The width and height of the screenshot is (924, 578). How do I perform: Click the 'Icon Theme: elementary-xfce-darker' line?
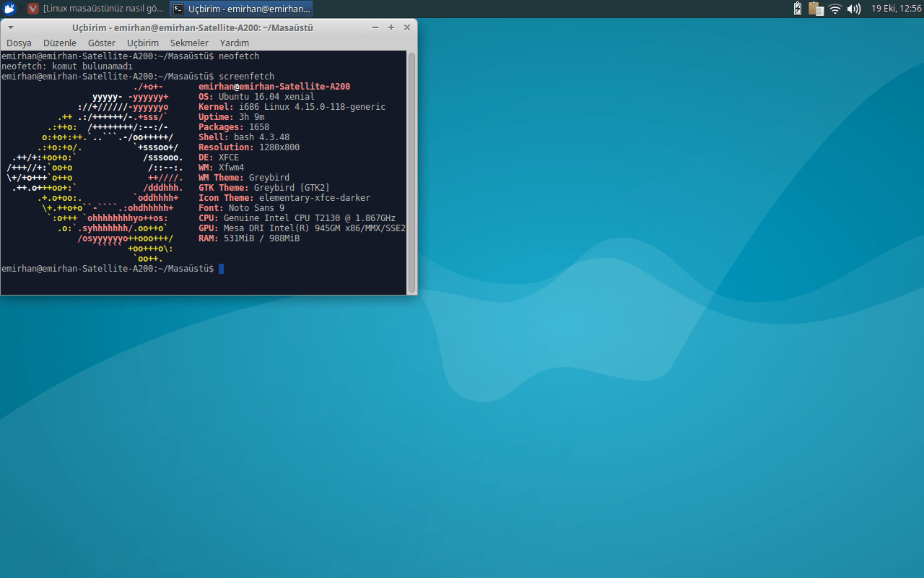tap(284, 198)
